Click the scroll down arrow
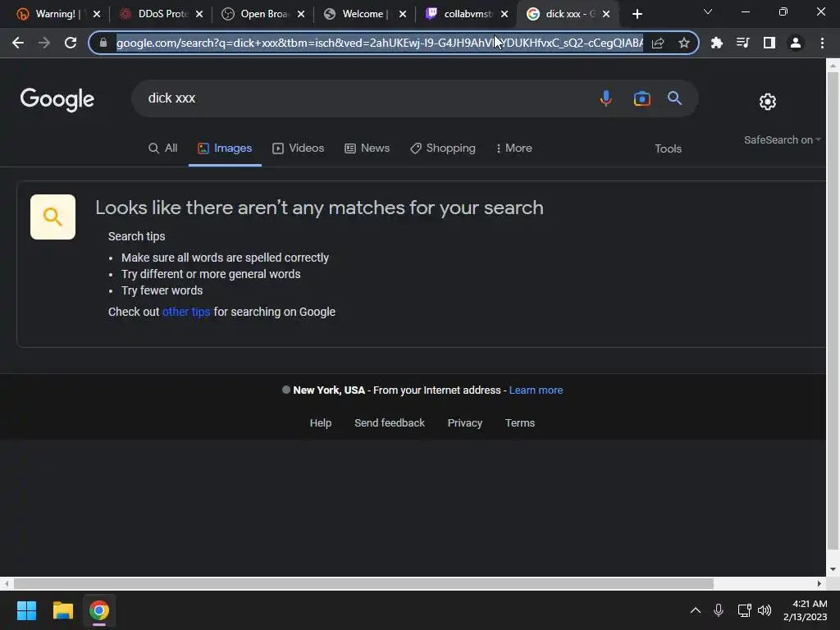 833,569
